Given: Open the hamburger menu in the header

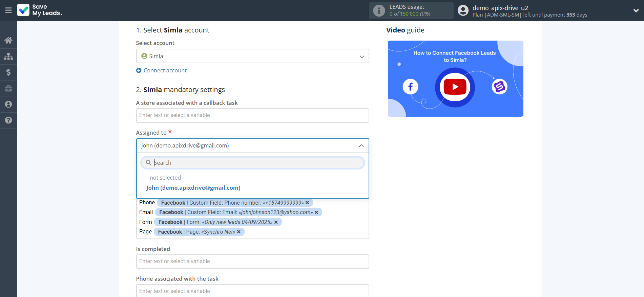Looking at the screenshot, I should pyautogui.click(x=8, y=10).
